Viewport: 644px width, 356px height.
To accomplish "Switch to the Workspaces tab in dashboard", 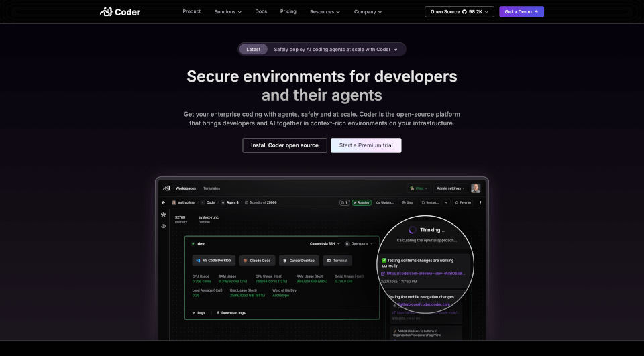I will [x=186, y=188].
